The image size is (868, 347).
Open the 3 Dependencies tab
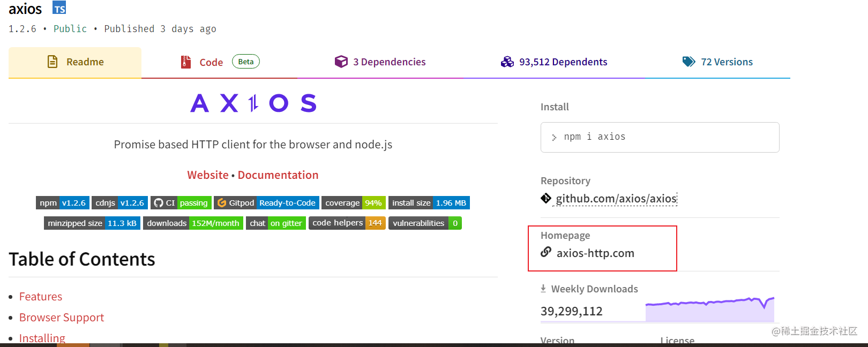pos(380,62)
